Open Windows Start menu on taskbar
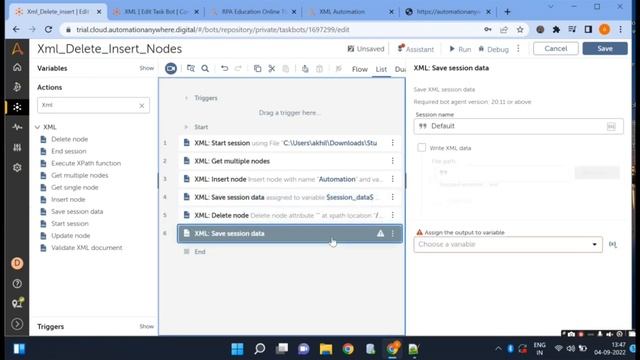Viewport: 640px width, 360px height. tap(237, 349)
